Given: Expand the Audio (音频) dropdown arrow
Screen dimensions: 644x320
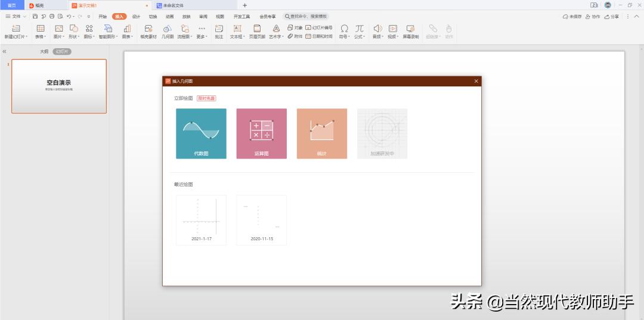Looking at the screenshot, I should coord(383,37).
